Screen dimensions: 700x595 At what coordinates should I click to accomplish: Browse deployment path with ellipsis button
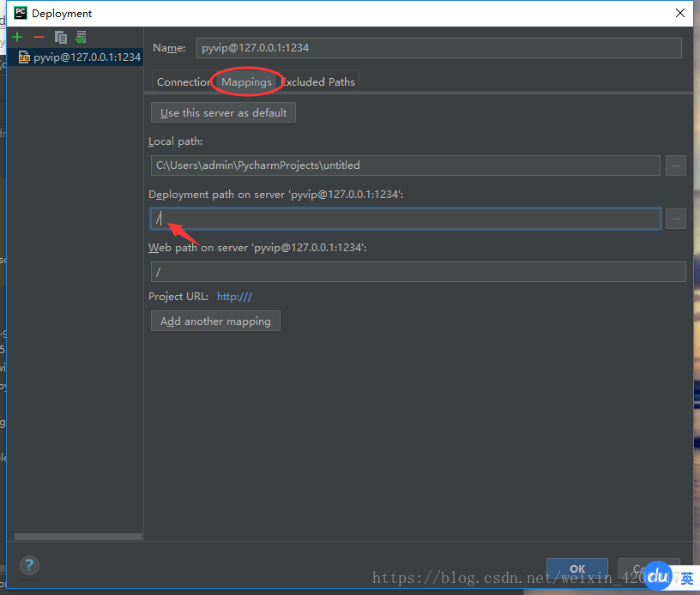point(676,219)
